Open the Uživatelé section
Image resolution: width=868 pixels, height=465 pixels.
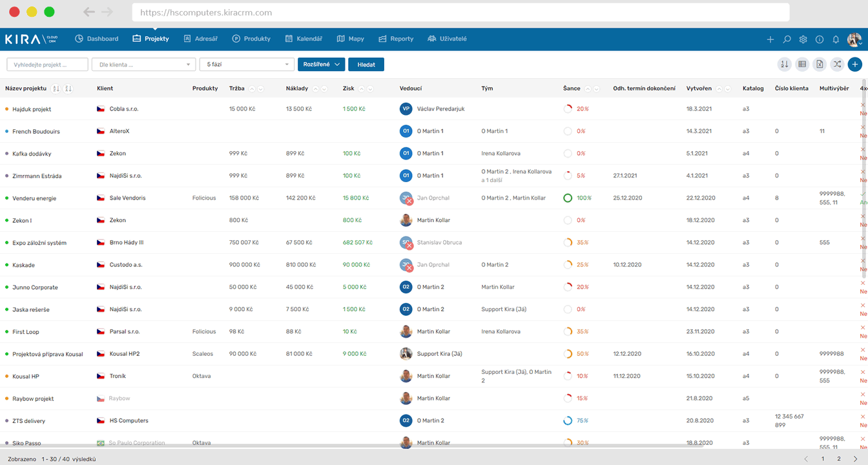[x=447, y=39]
